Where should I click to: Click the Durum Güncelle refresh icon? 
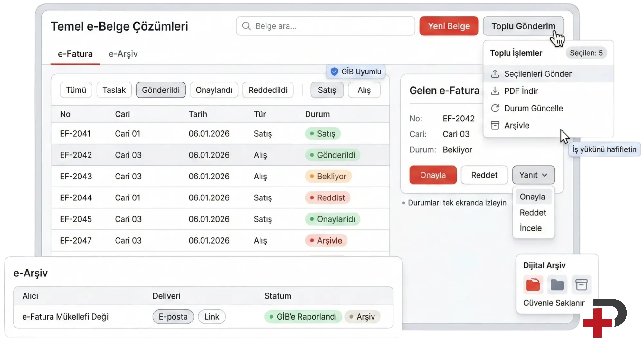pyautogui.click(x=495, y=108)
